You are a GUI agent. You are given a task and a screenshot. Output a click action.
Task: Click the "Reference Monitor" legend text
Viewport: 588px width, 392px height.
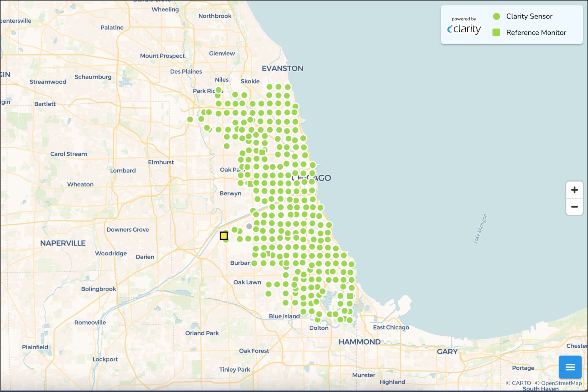(536, 32)
